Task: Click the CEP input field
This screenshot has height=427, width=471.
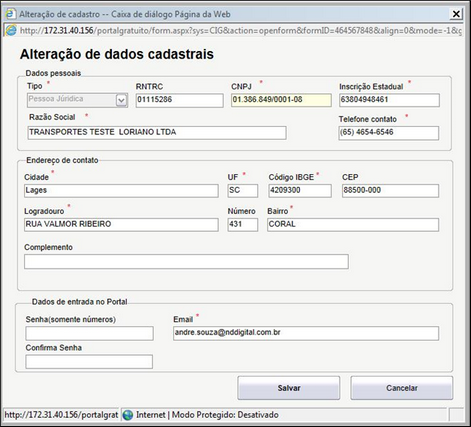Action: (x=390, y=191)
